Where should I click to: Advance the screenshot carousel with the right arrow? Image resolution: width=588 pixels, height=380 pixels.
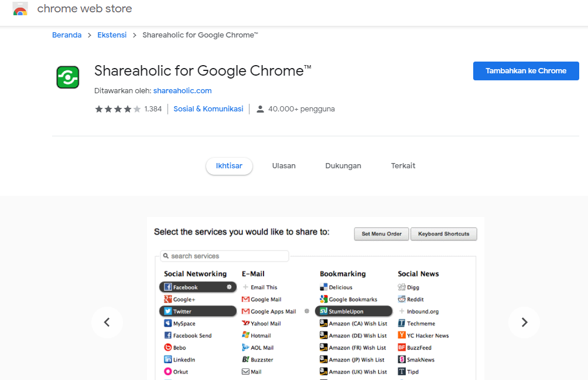(523, 323)
